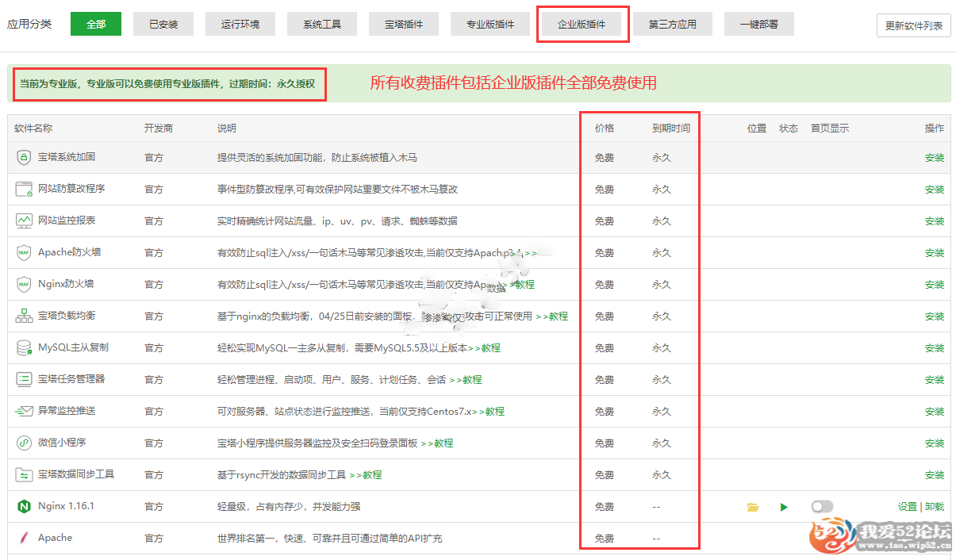Click the 宝塔系统加固 shield icon
The height and width of the screenshot is (560, 956).
24,158
